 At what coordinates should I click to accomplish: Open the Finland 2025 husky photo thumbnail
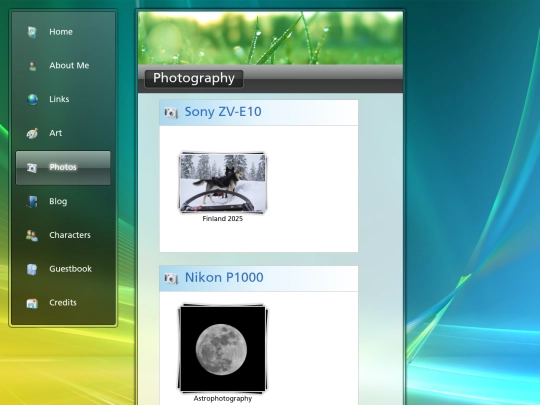coord(223,183)
